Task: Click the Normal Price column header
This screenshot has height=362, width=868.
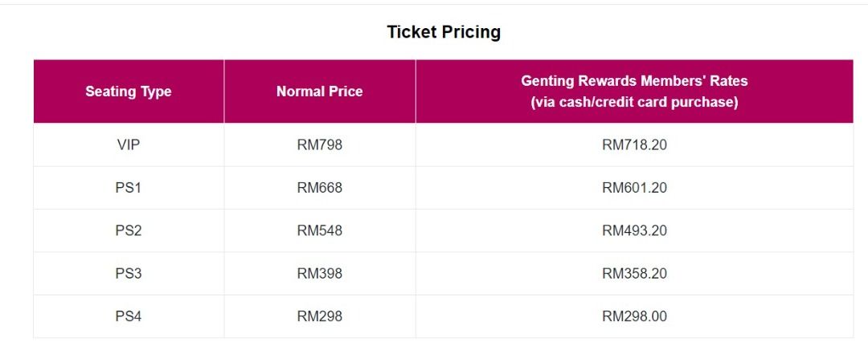Action: [319, 92]
